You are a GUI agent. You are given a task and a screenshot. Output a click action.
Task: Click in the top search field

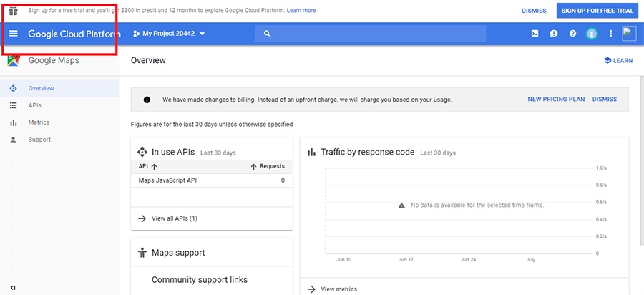(372, 34)
